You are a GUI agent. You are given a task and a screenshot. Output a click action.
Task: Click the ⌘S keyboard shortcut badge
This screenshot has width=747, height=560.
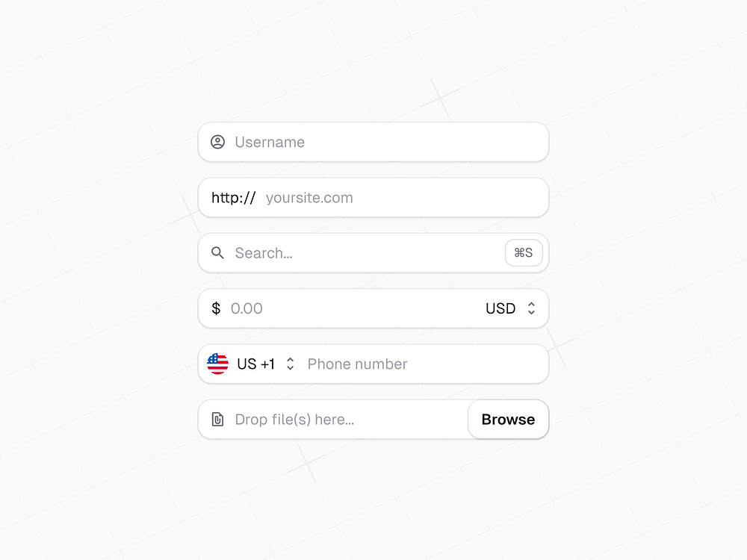(524, 253)
